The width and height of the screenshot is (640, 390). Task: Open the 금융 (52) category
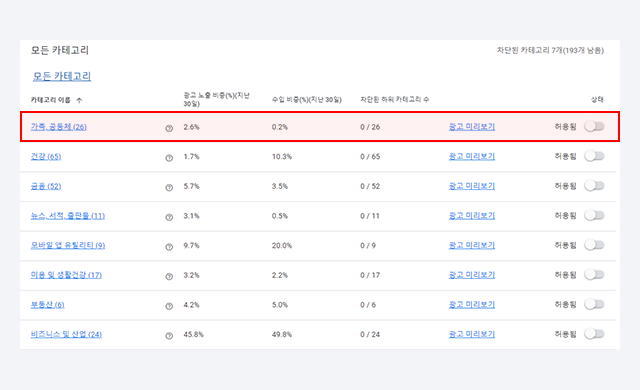click(x=46, y=186)
